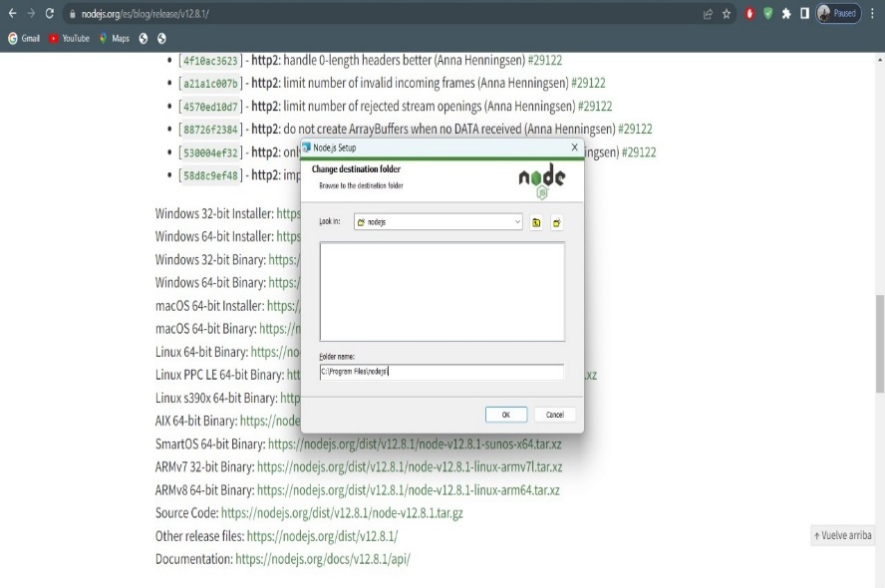Click the Folder name text field

(442, 372)
